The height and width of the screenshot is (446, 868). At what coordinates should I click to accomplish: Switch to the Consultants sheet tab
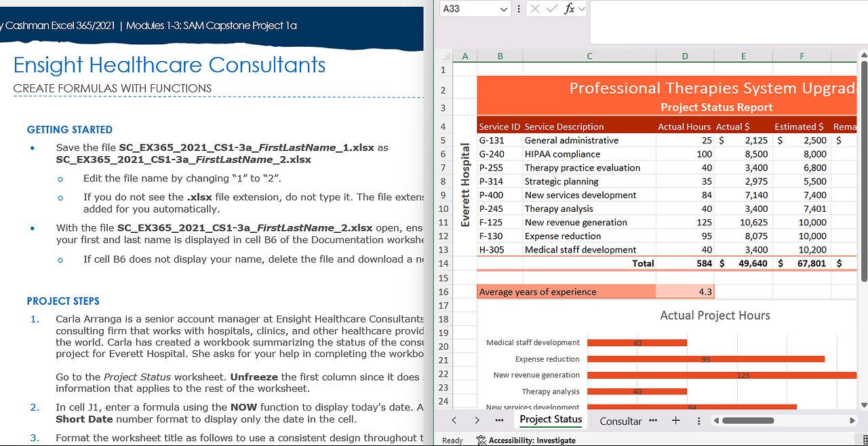(x=620, y=421)
